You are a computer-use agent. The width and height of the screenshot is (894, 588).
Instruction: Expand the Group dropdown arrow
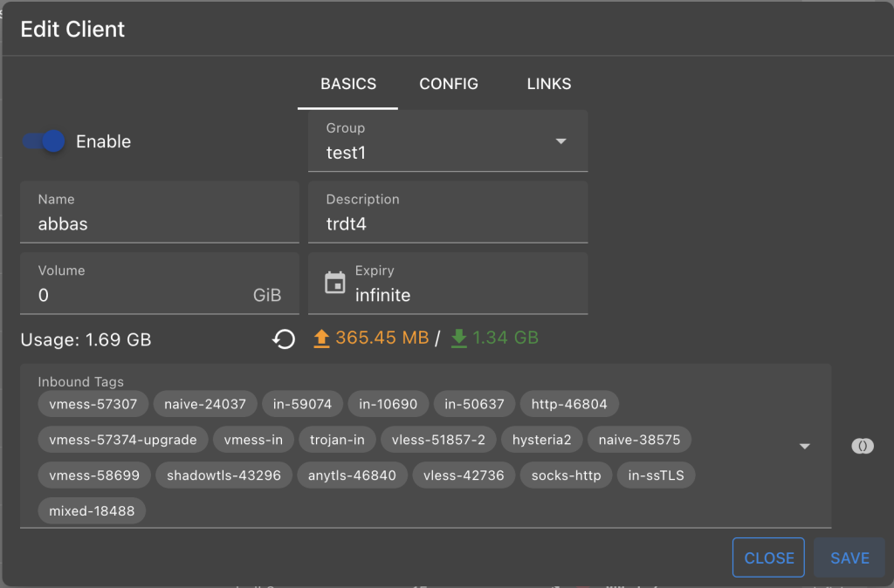click(561, 141)
